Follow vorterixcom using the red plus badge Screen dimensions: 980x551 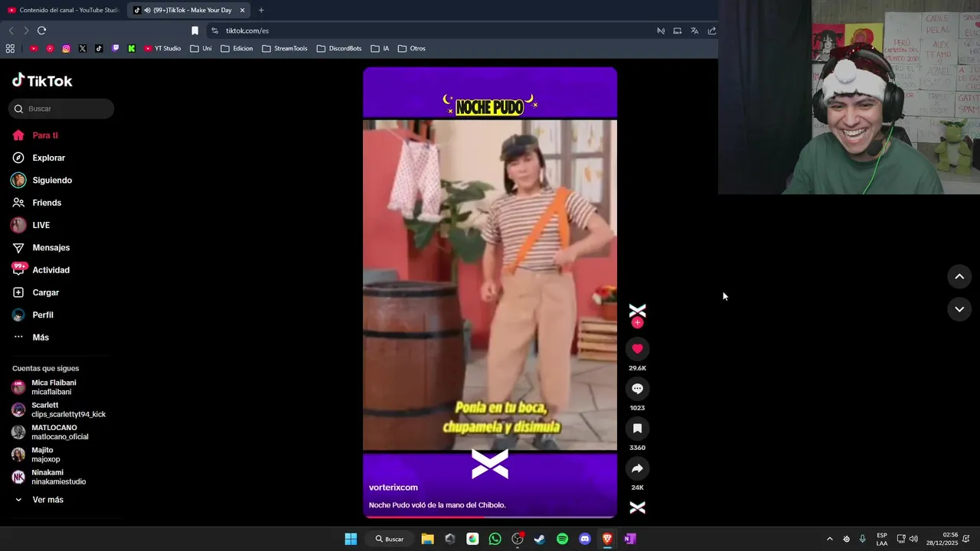[x=637, y=323]
